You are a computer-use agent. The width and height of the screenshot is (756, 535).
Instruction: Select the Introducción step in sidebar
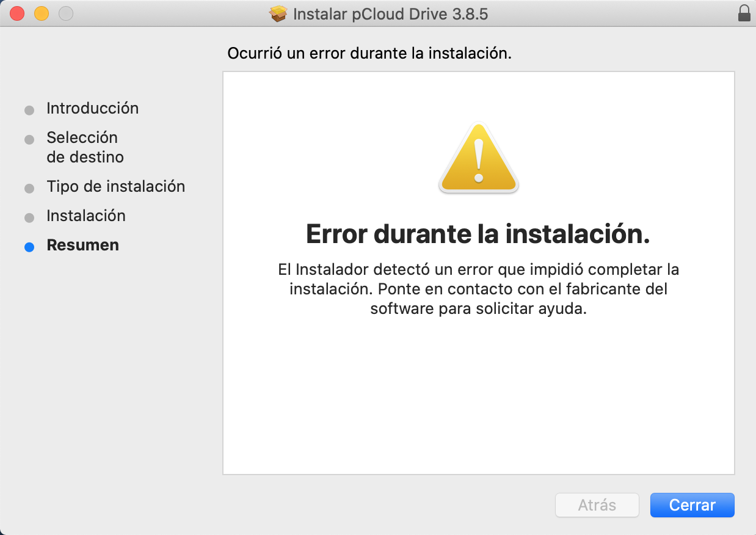(92, 108)
